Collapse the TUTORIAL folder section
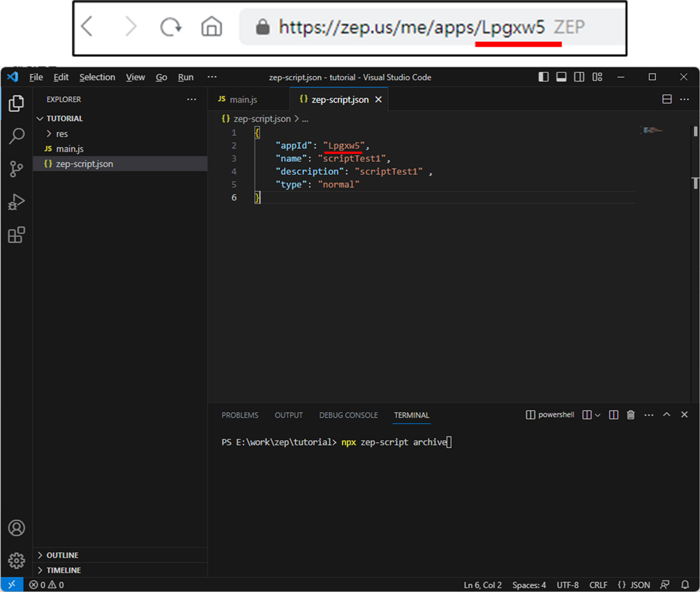The height and width of the screenshot is (592, 700). pyautogui.click(x=120, y=119)
